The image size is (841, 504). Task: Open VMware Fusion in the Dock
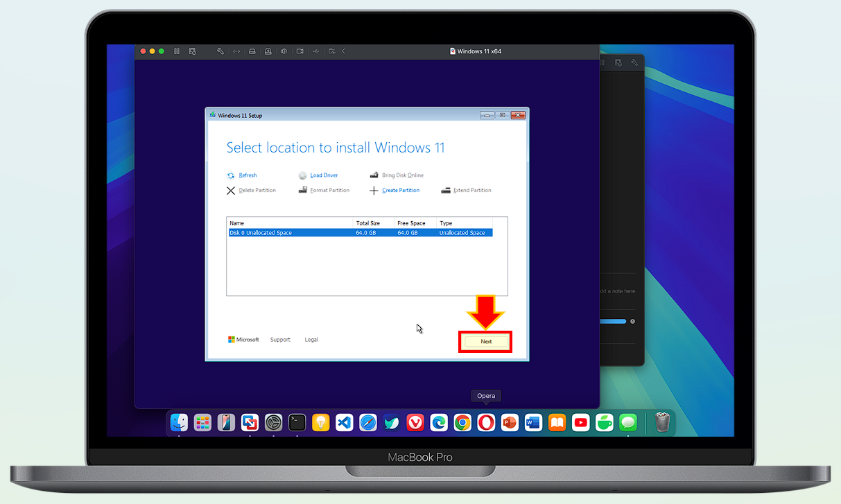click(250, 422)
